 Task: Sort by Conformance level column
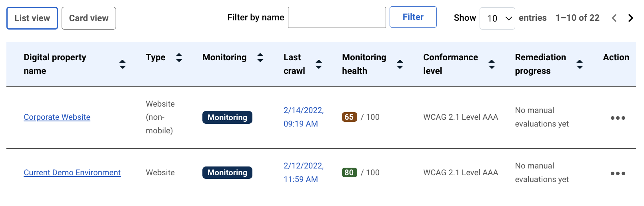(x=492, y=64)
